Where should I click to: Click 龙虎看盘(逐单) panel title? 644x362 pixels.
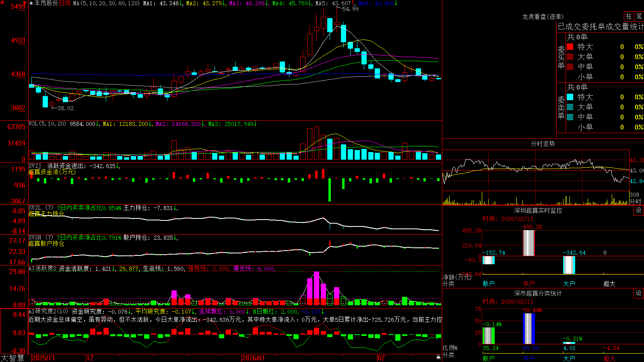pos(543,16)
